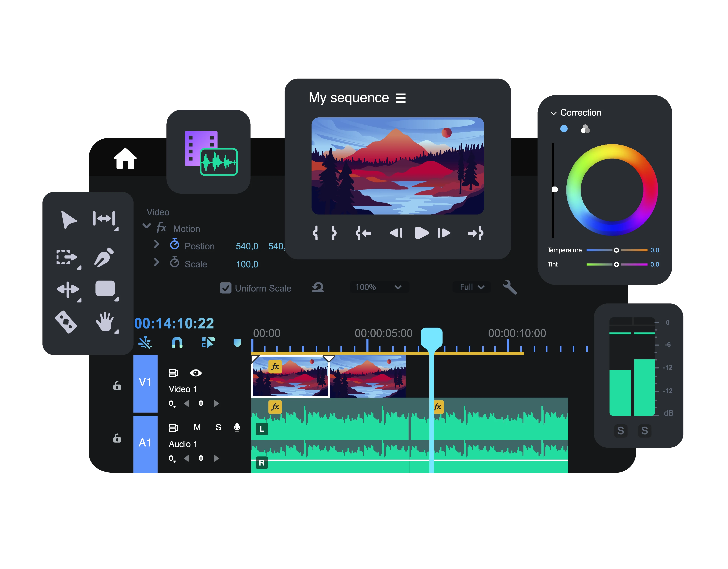
Task: Uncheck the Uniform Scale checkbox
Action: click(226, 288)
